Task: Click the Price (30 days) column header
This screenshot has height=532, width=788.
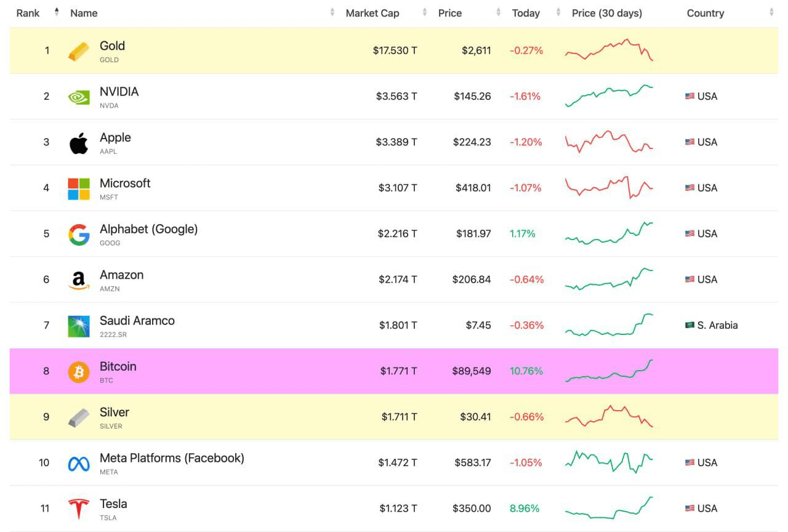Action: (x=607, y=13)
